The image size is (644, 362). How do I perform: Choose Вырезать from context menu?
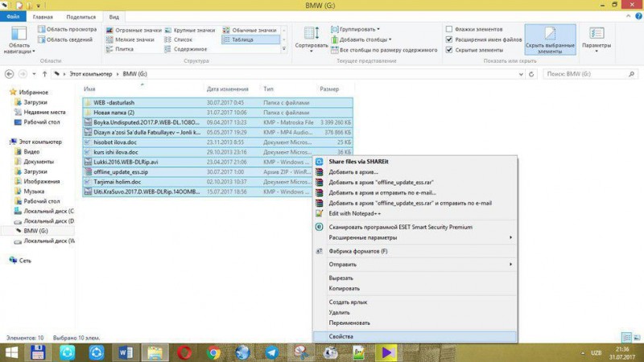(x=415, y=278)
